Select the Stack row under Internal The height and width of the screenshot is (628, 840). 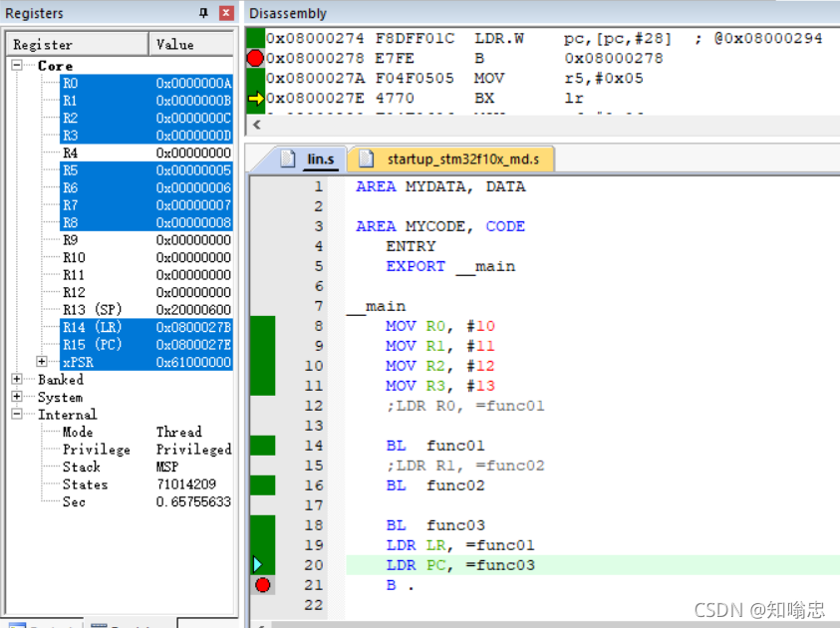(x=146, y=467)
